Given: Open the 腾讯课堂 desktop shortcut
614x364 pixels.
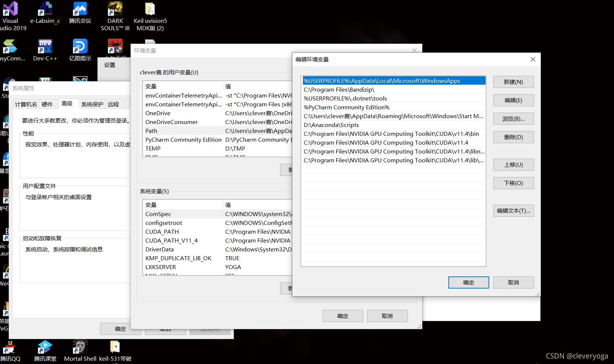Looking at the screenshot, I should [x=45, y=351].
